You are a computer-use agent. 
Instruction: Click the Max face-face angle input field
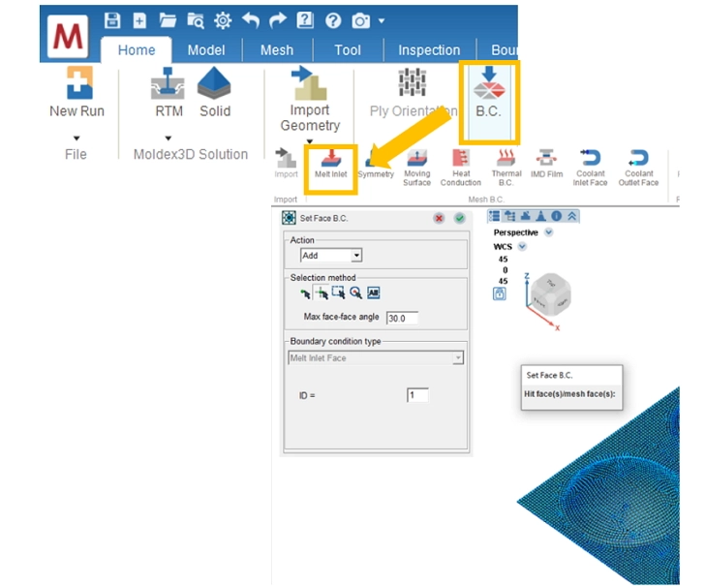(x=402, y=318)
